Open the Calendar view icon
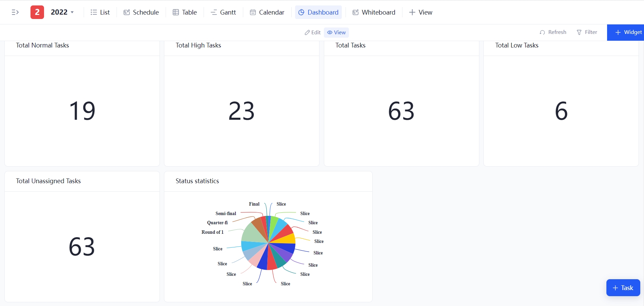The width and height of the screenshot is (644, 306). (253, 12)
